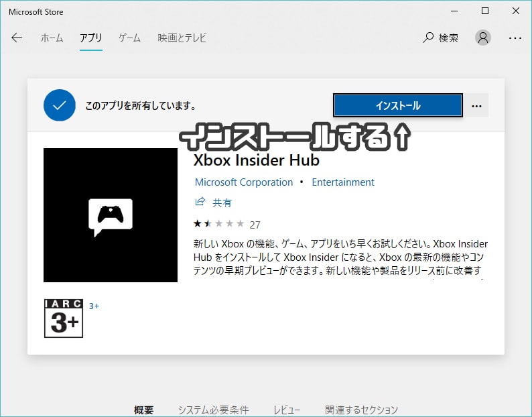The image size is (532, 417).
Task: Click the blue owned checkmark icon
Action: click(x=60, y=105)
